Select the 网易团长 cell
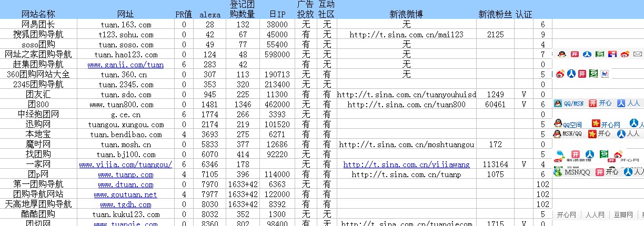Viewport: 644px width, 226px height. [38, 25]
